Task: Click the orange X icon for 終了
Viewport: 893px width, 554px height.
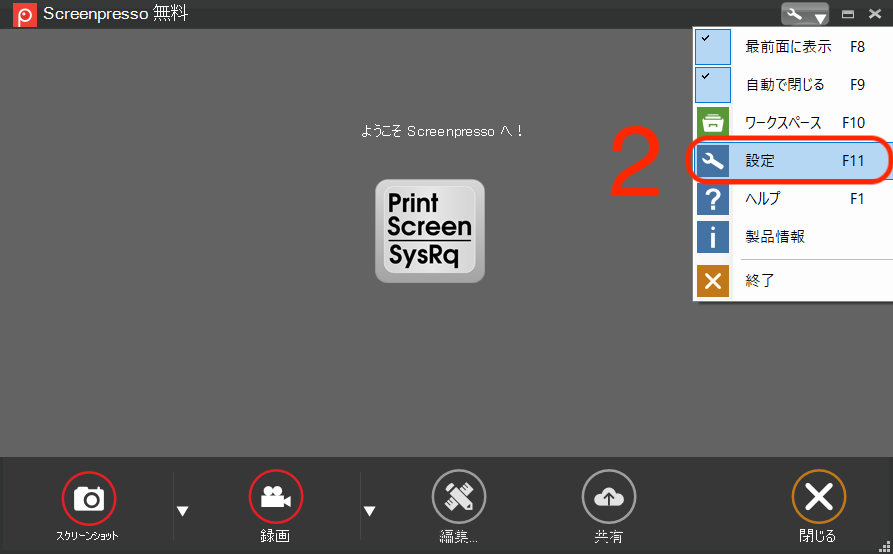Action: coord(712,281)
